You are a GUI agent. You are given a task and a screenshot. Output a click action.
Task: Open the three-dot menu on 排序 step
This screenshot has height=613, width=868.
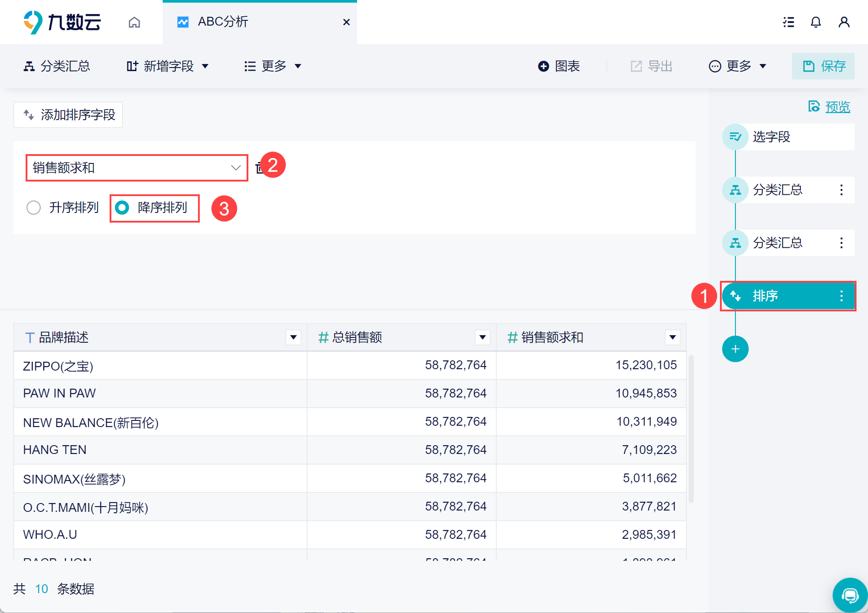(841, 296)
